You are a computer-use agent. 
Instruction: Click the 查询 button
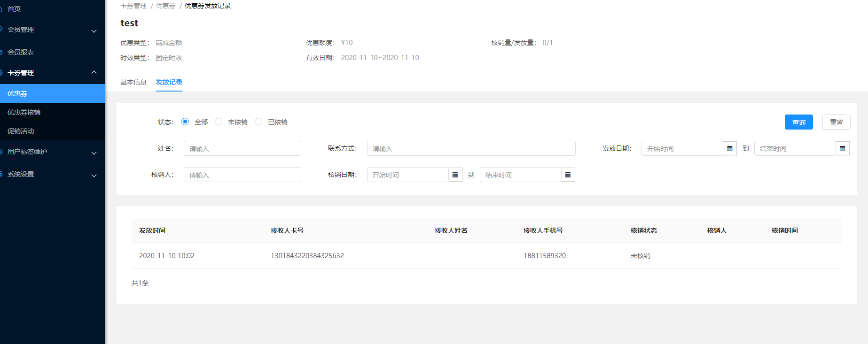(799, 122)
